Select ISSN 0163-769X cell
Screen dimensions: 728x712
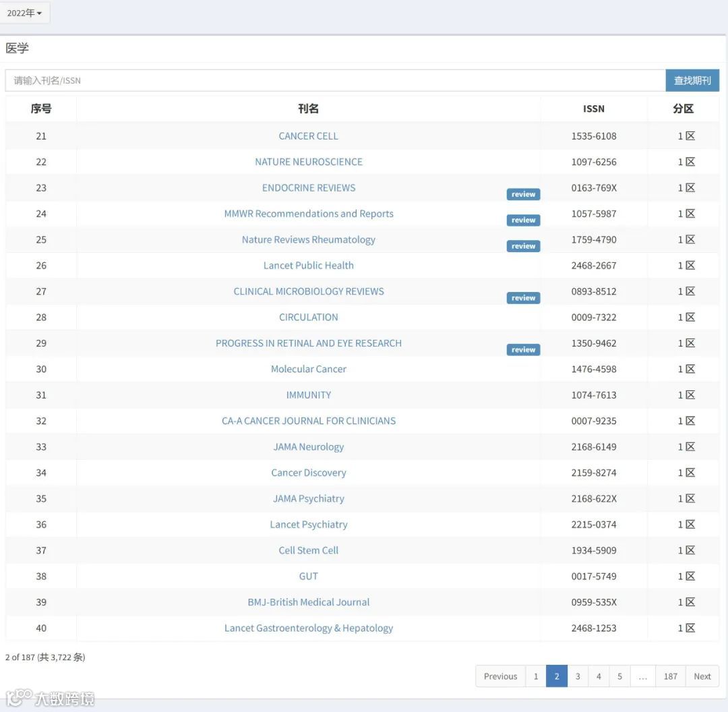[x=594, y=187]
